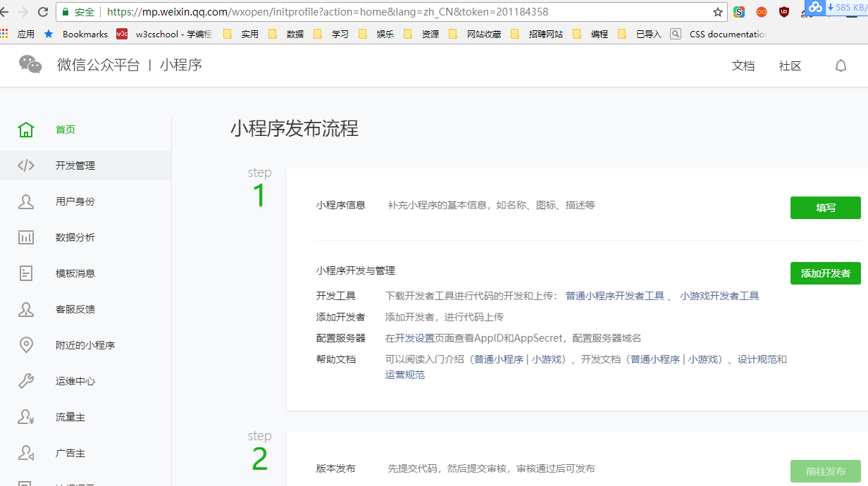Select 附近的小程序 in the sidebar

pos(85,345)
